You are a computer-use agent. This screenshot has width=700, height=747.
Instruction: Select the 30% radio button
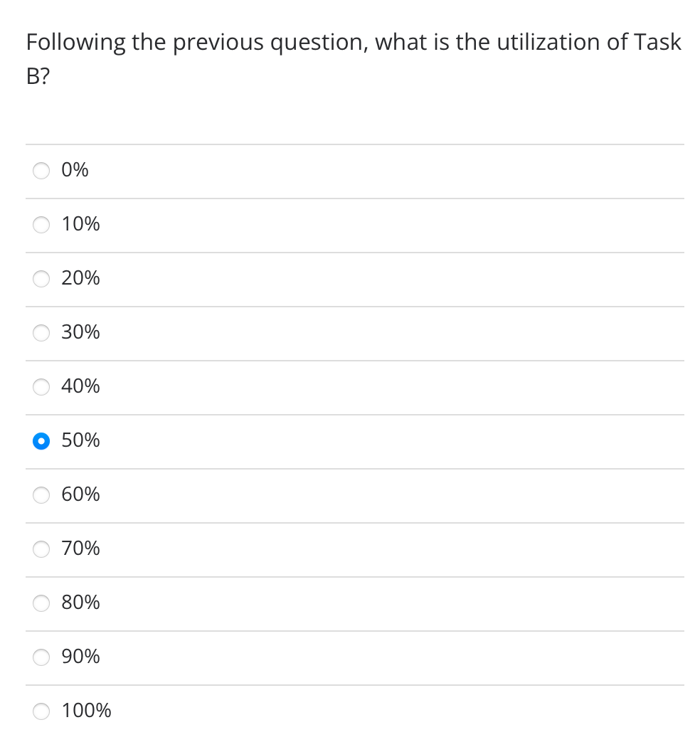click(x=41, y=333)
